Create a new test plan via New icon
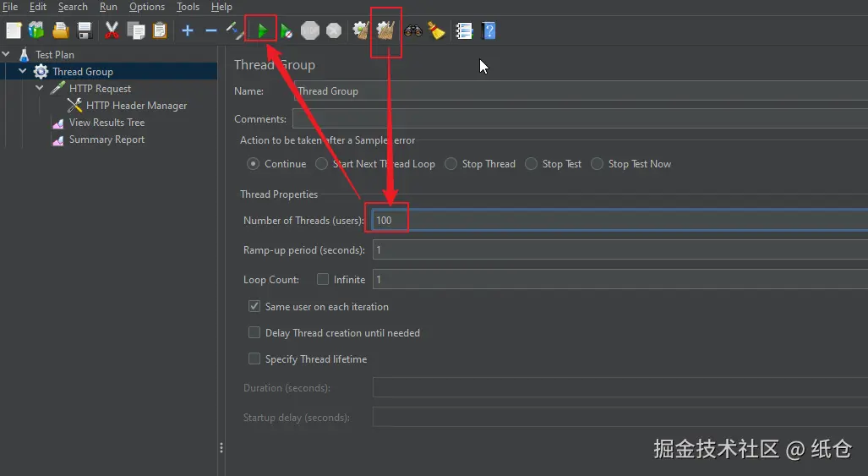 pos(14,30)
